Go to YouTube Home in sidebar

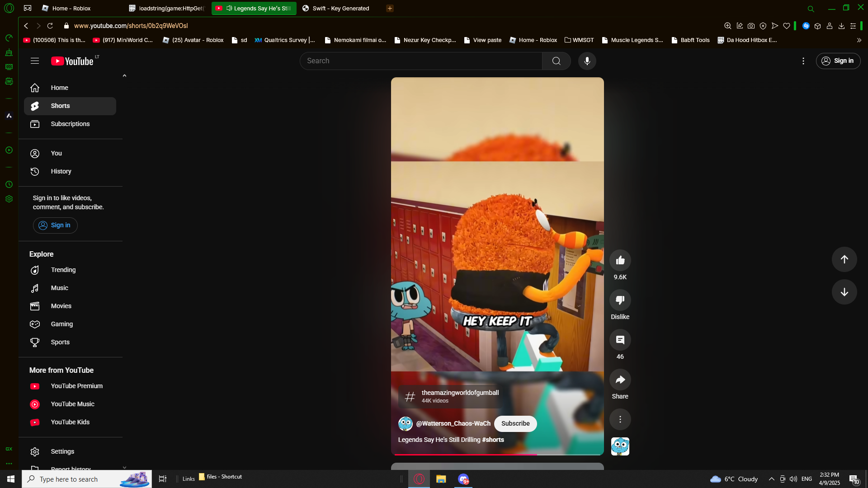tap(70, 88)
